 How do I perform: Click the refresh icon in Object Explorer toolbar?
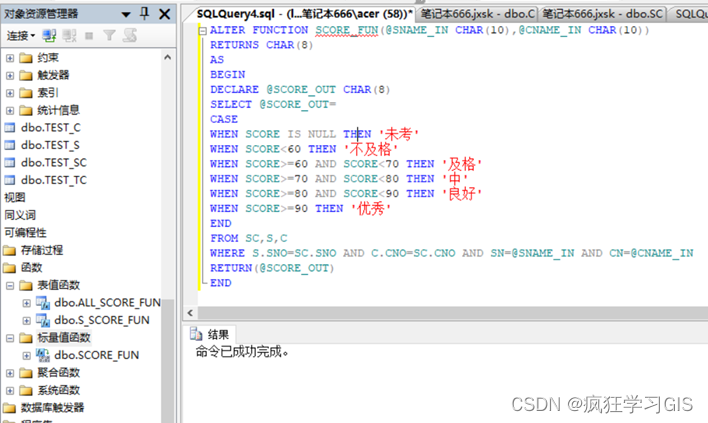pos(130,35)
